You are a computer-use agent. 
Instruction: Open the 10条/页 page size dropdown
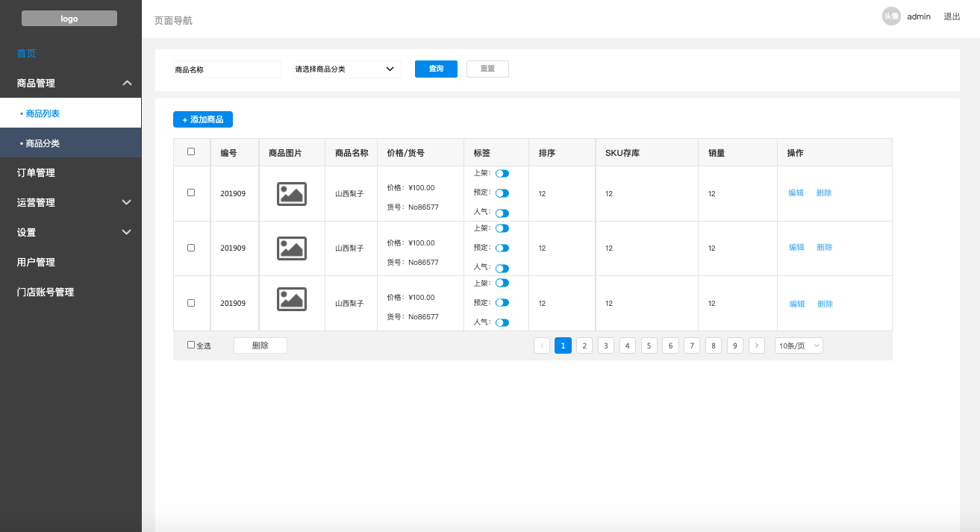coord(799,345)
